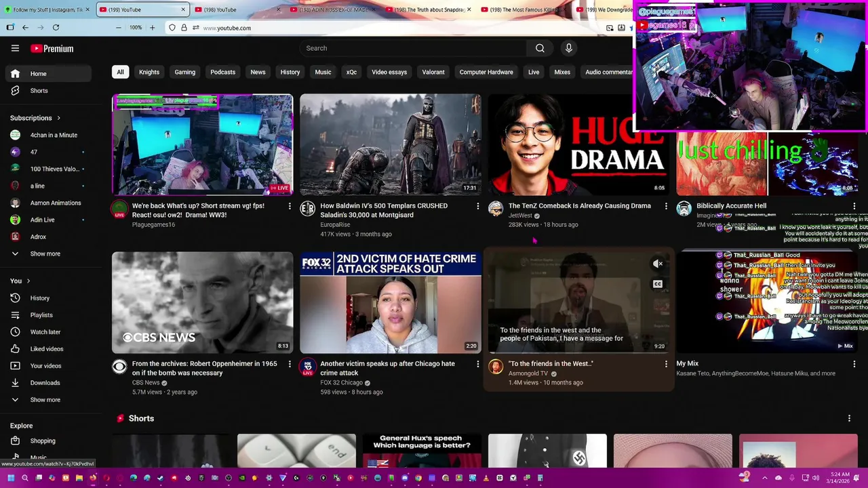Select the Gaming filter chip
The width and height of the screenshot is (868, 488).
click(185, 72)
